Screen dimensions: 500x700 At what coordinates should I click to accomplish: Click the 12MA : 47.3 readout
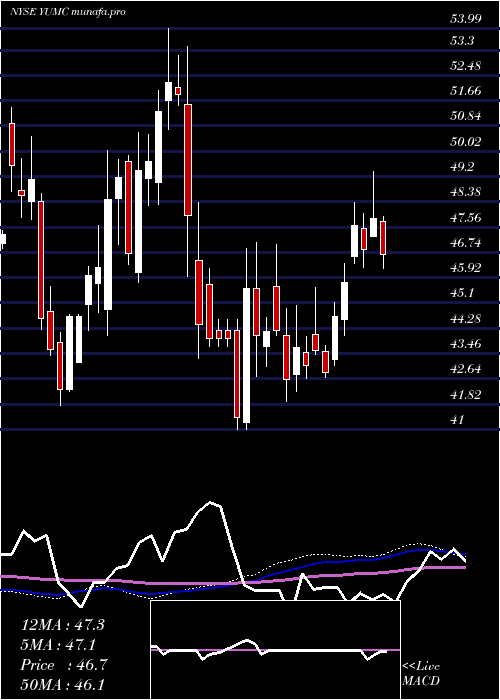62,625
